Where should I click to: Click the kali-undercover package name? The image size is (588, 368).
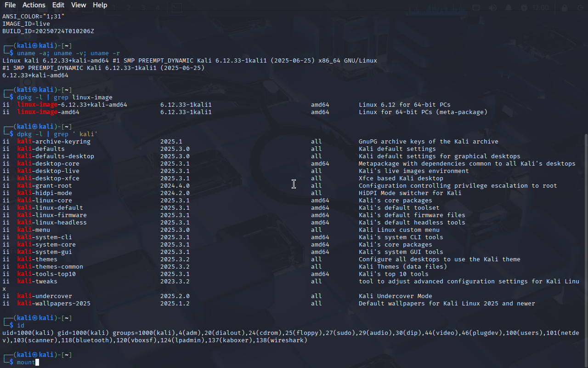click(45, 296)
